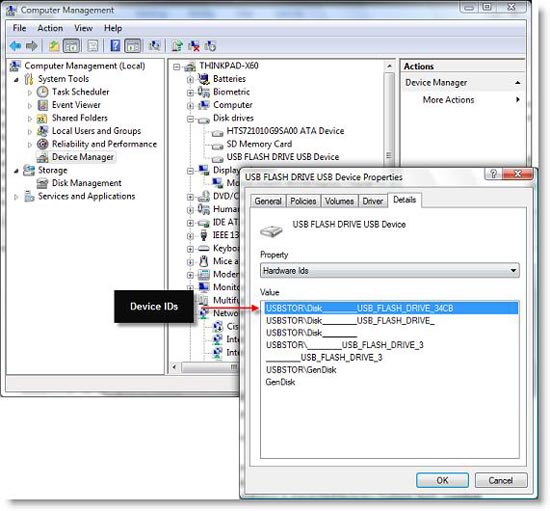Click the blue Help toolbar icon
The image size is (550, 511).
pyautogui.click(x=115, y=46)
